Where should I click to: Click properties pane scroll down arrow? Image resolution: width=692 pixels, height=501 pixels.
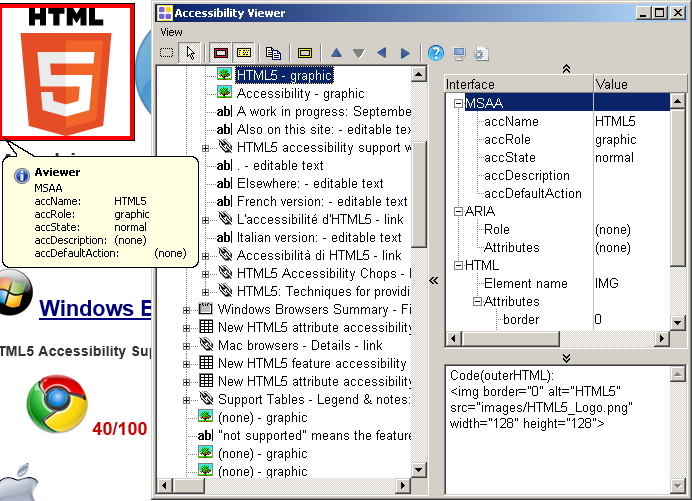677,323
